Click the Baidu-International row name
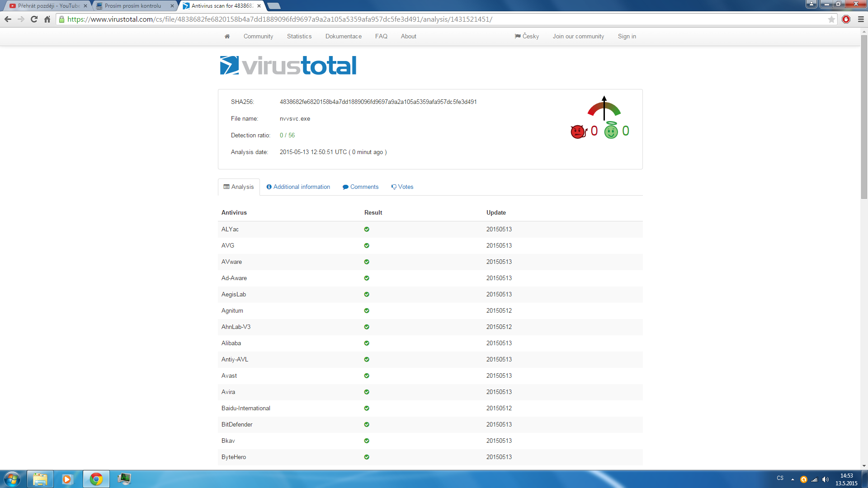 point(246,408)
